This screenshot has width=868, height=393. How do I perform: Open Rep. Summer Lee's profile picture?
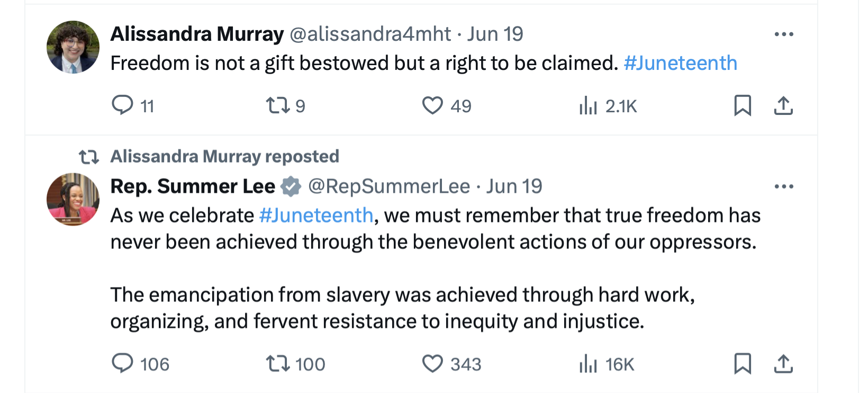73,199
